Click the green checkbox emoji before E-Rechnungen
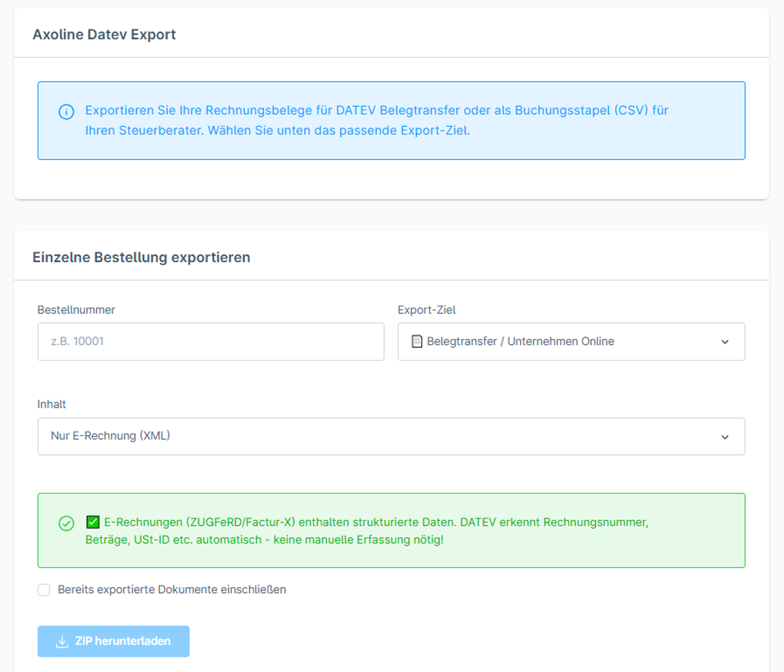The width and height of the screenshot is (784, 672). (93, 522)
